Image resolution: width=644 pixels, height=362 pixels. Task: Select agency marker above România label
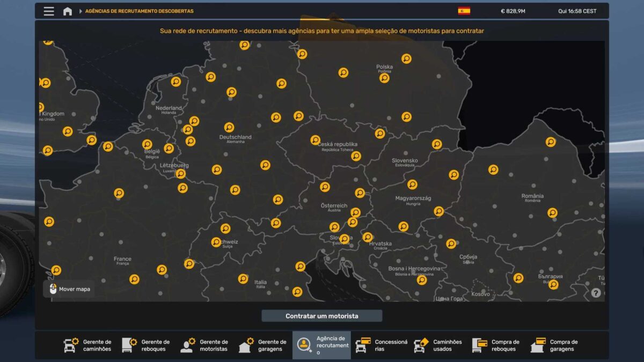tap(551, 142)
